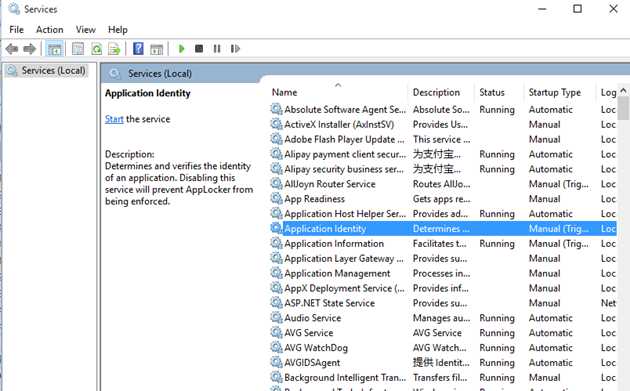
Task: Click the Refresh toolbar icon
Action: point(96,49)
